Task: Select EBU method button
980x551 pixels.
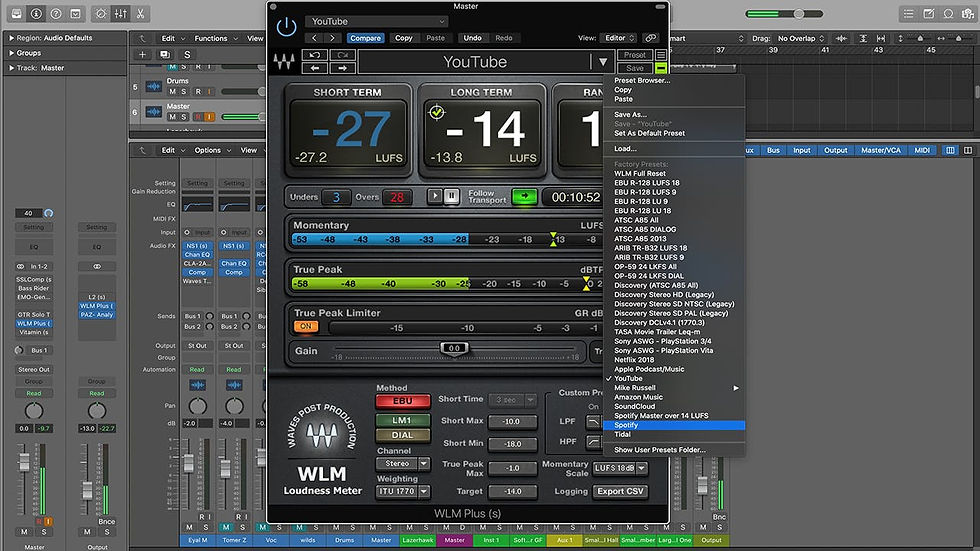Action: (402, 401)
